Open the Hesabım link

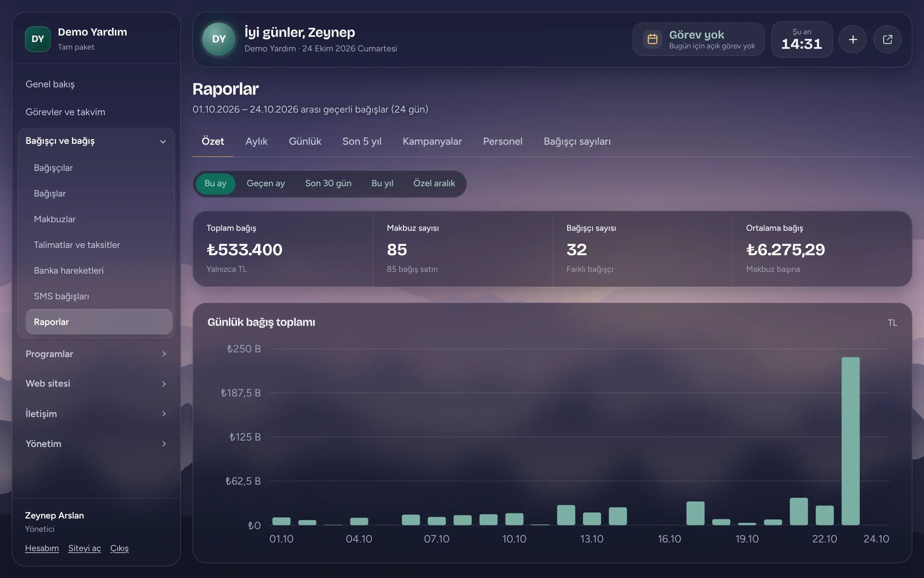click(42, 548)
